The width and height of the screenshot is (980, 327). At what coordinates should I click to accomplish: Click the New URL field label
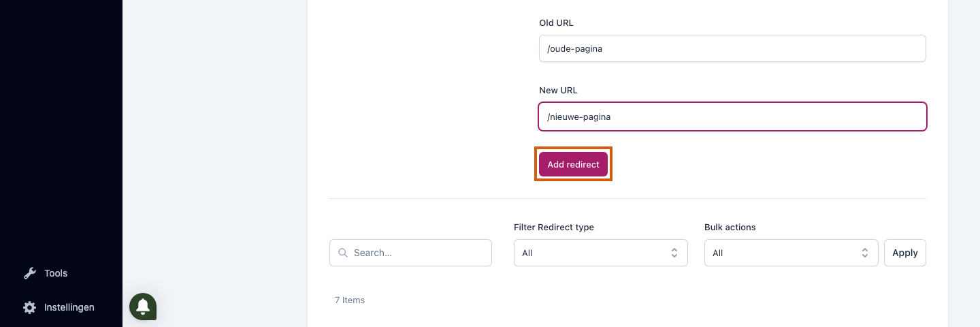click(x=558, y=91)
